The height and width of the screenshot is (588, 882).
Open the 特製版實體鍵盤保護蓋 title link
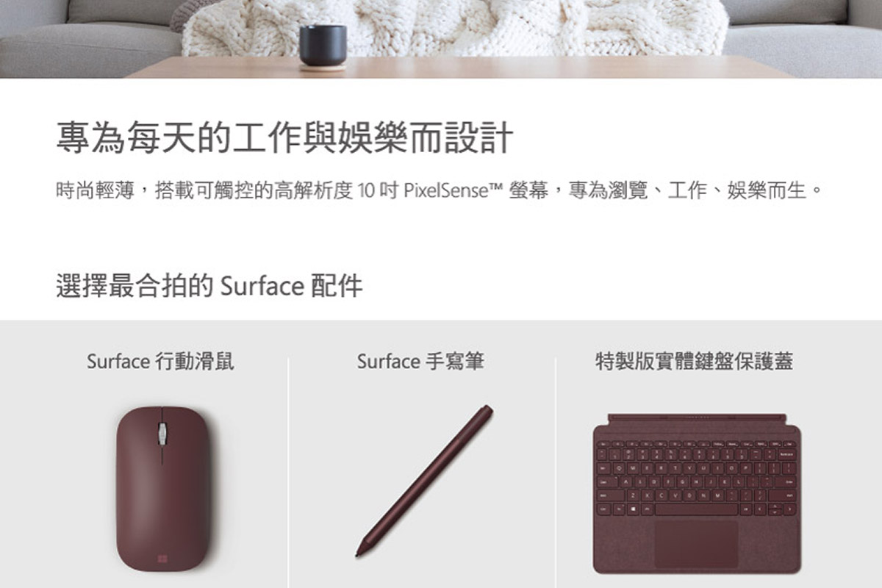click(695, 361)
